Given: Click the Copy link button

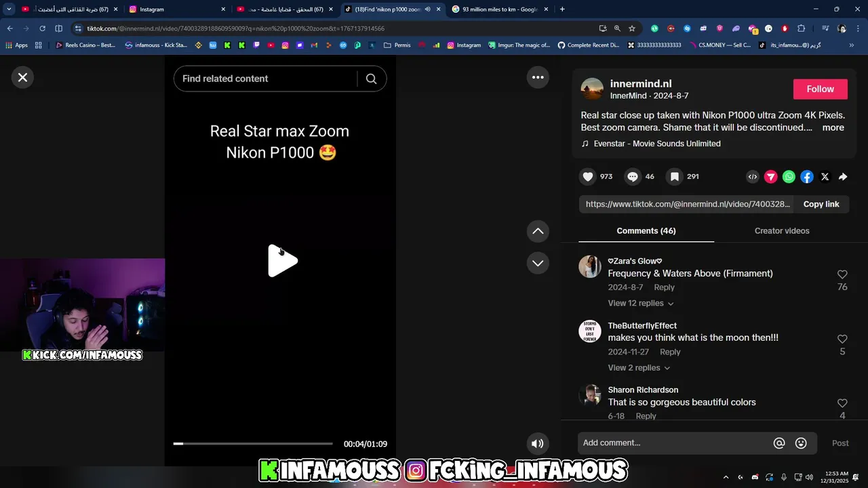Looking at the screenshot, I should tap(821, 204).
